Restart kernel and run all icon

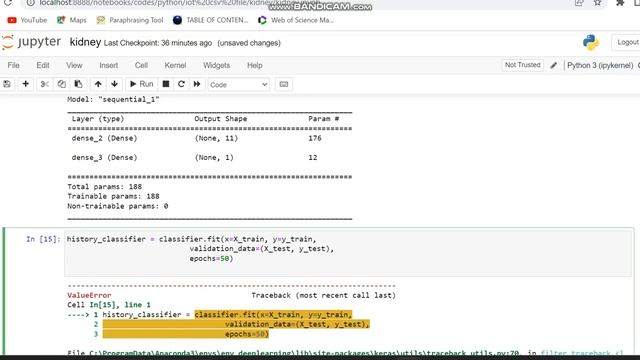(x=197, y=84)
